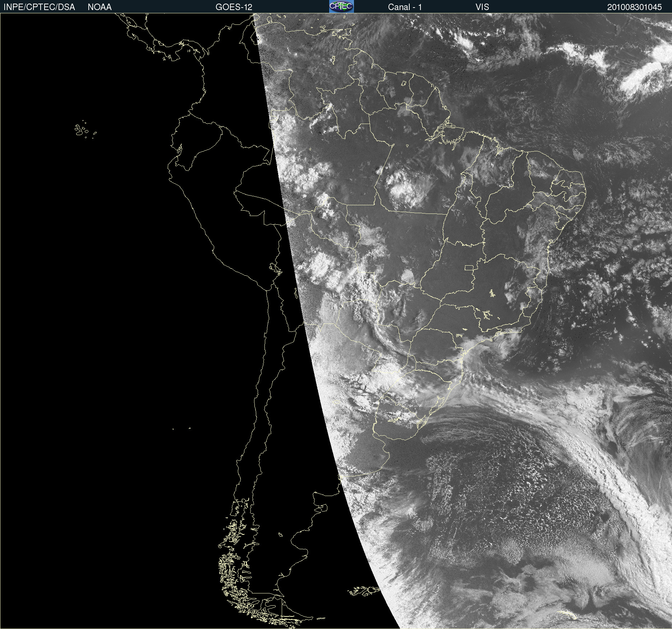The image size is (672, 629).
Task: Click the CPTEC logo in header
Action: click(341, 6)
